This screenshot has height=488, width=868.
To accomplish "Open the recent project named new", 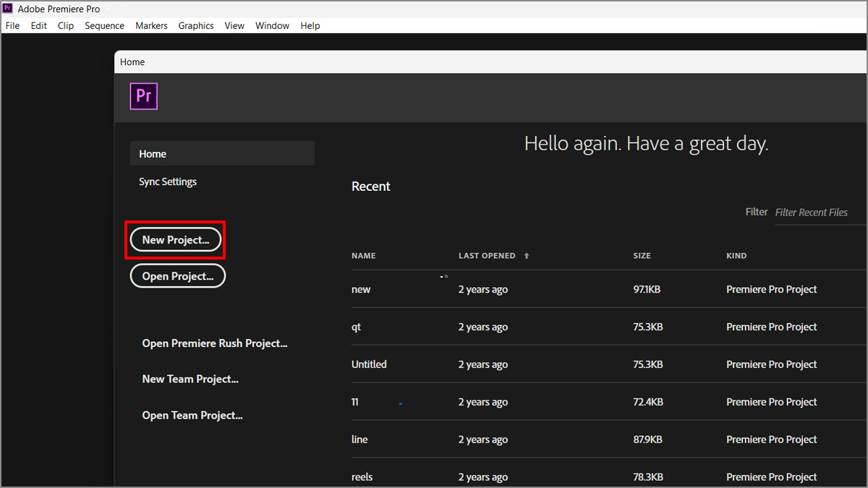I will pos(361,289).
